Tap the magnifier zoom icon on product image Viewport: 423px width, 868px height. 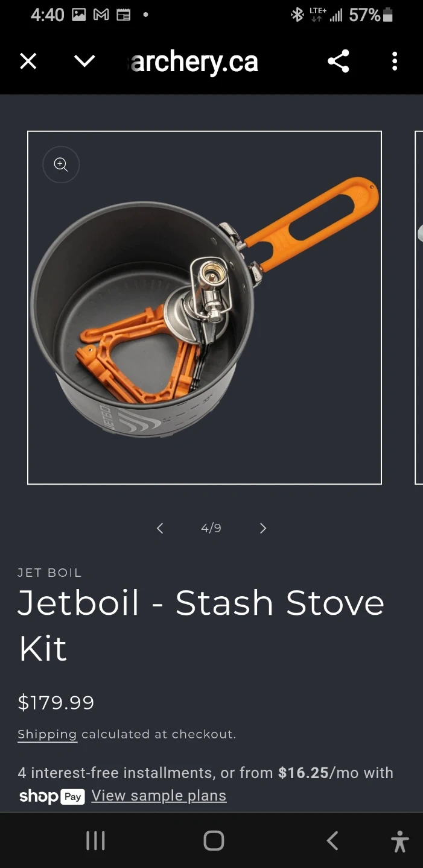61,164
